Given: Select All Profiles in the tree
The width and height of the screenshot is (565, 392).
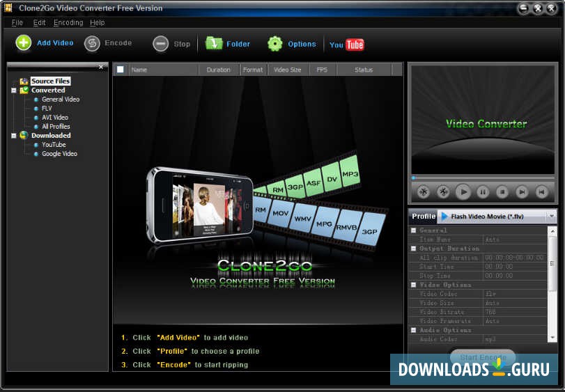Looking at the screenshot, I should point(56,126).
